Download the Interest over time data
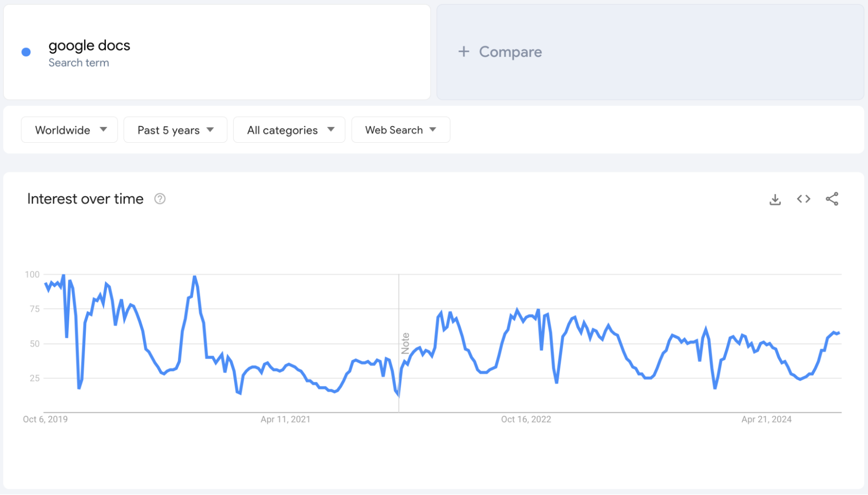This screenshot has width=868, height=495. pos(775,199)
